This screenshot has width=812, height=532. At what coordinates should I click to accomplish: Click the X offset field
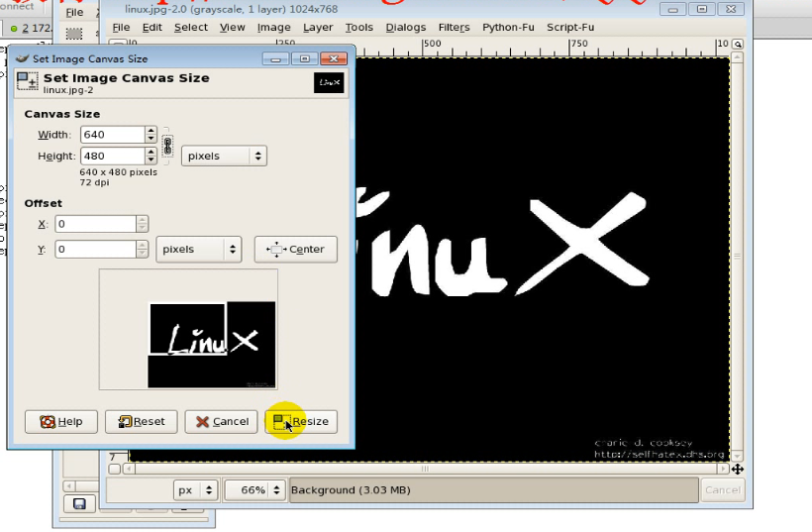95,224
